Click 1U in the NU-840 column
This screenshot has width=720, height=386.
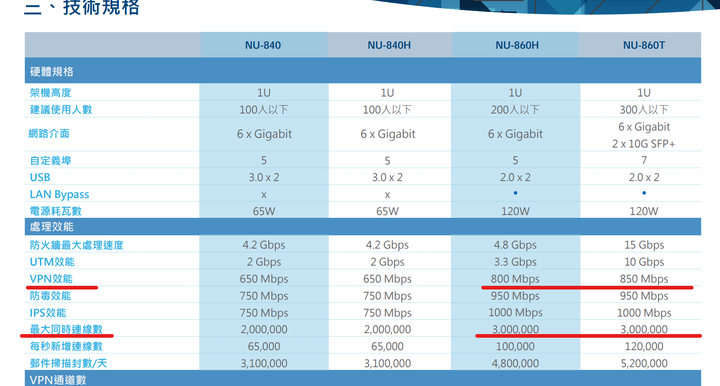pos(264,93)
